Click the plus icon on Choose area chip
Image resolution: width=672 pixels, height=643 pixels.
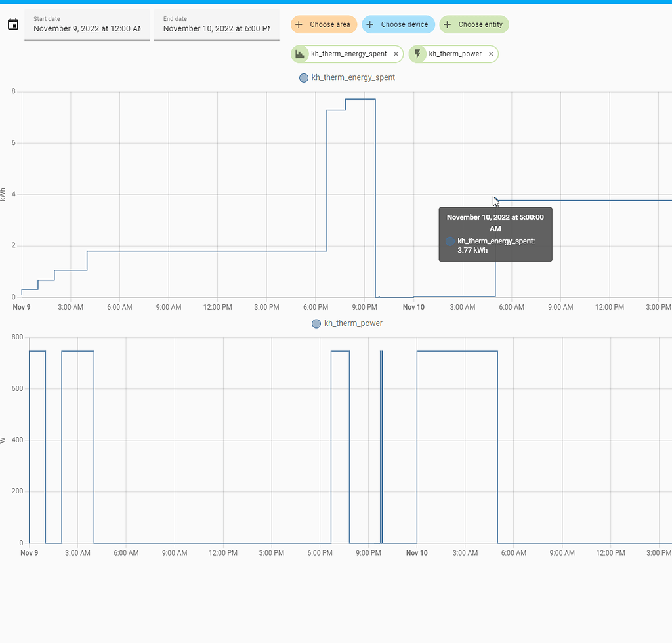[300, 24]
